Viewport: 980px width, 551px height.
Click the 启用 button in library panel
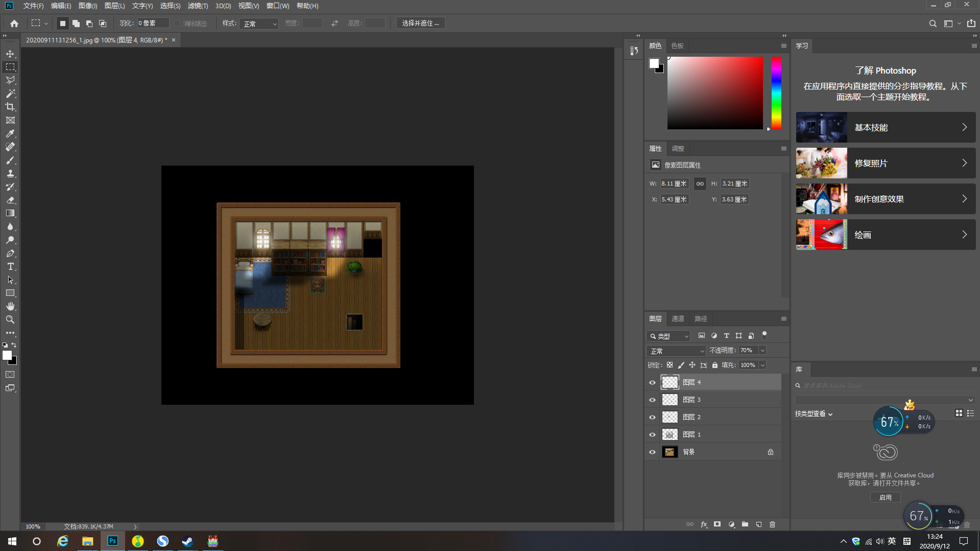pos(885,497)
